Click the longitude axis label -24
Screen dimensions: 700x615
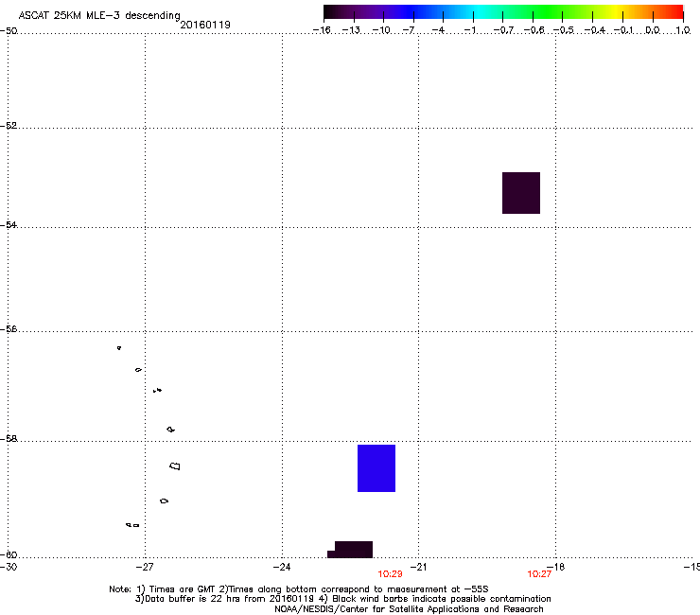click(x=282, y=567)
